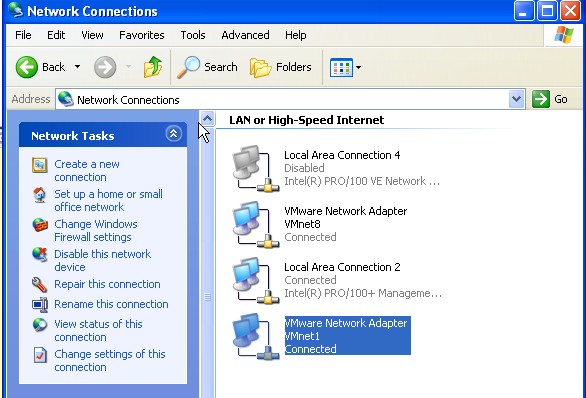Click the scroll up arrow of task pane
The height and width of the screenshot is (398, 586).
coord(207,118)
